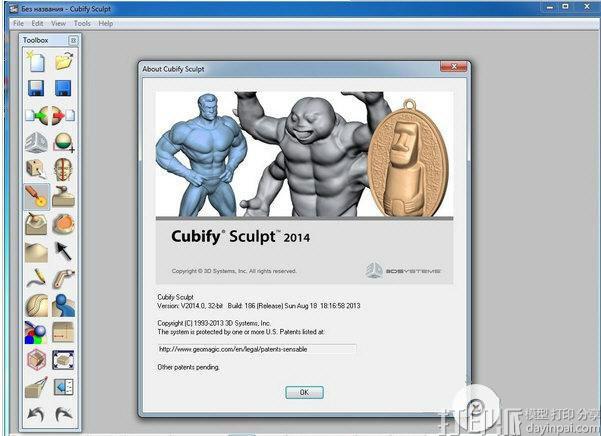Open the Edit menu

(x=37, y=23)
